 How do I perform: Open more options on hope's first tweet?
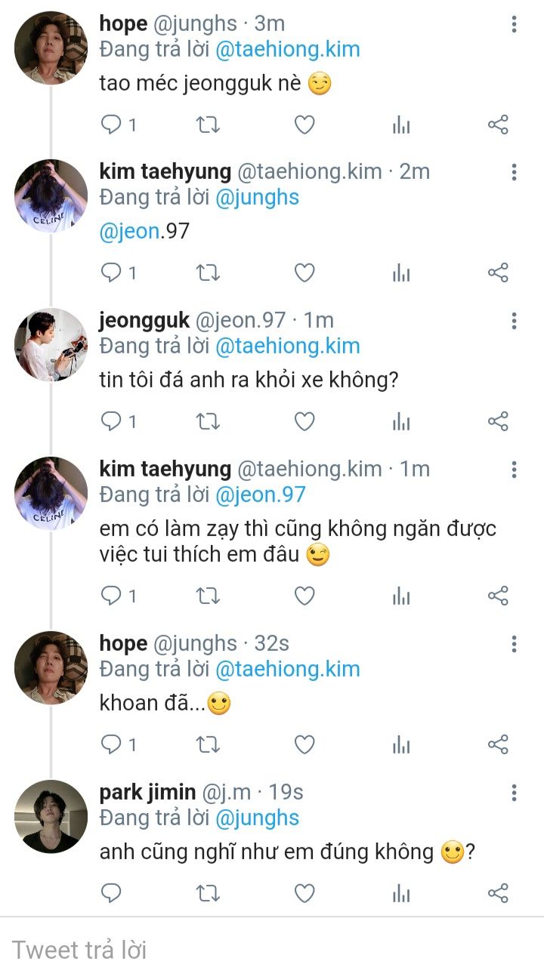[x=514, y=24]
